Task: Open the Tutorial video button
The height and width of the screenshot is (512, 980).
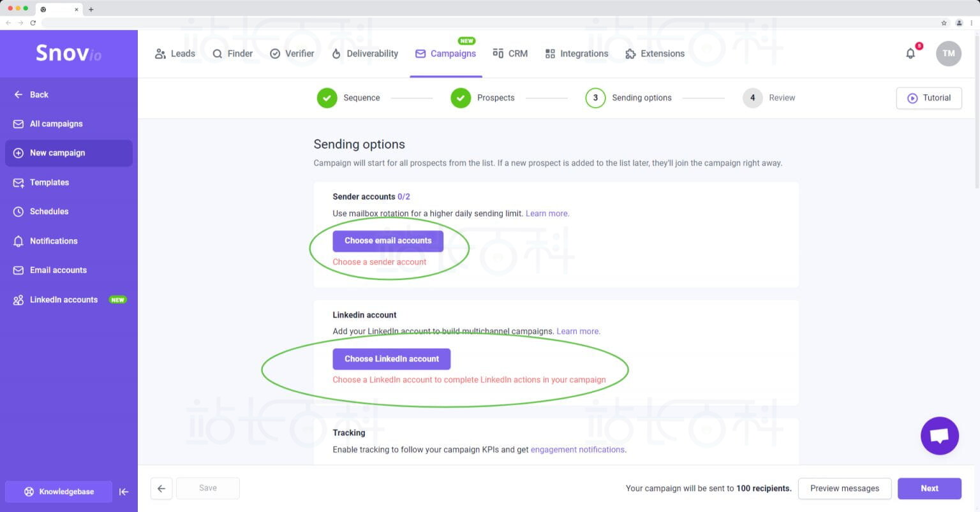Action: coord(929,98)
